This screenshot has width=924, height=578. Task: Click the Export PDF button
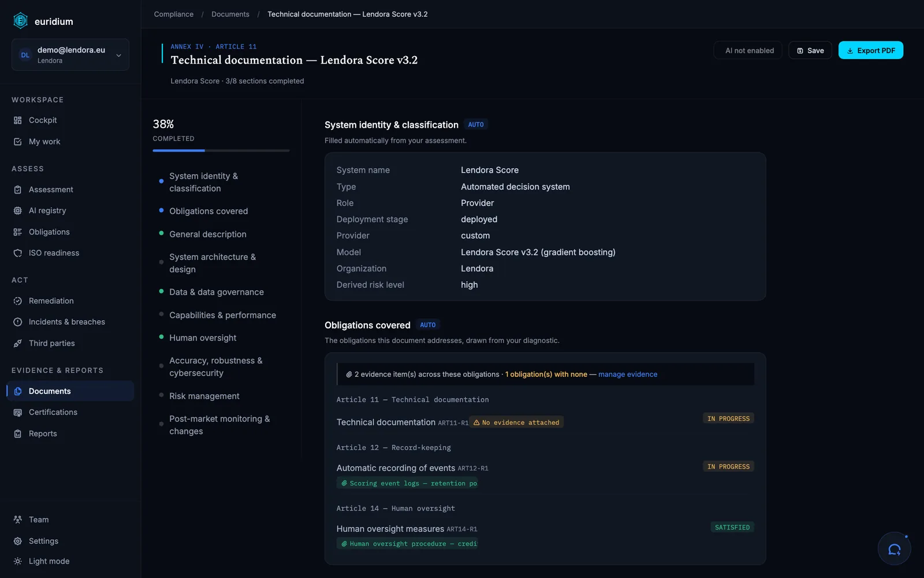pos(870,51)
